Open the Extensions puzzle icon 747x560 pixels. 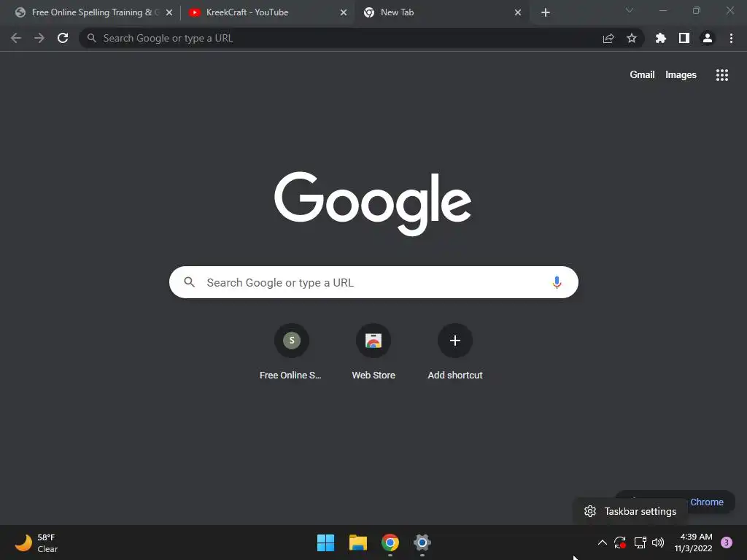click(661, 38)
